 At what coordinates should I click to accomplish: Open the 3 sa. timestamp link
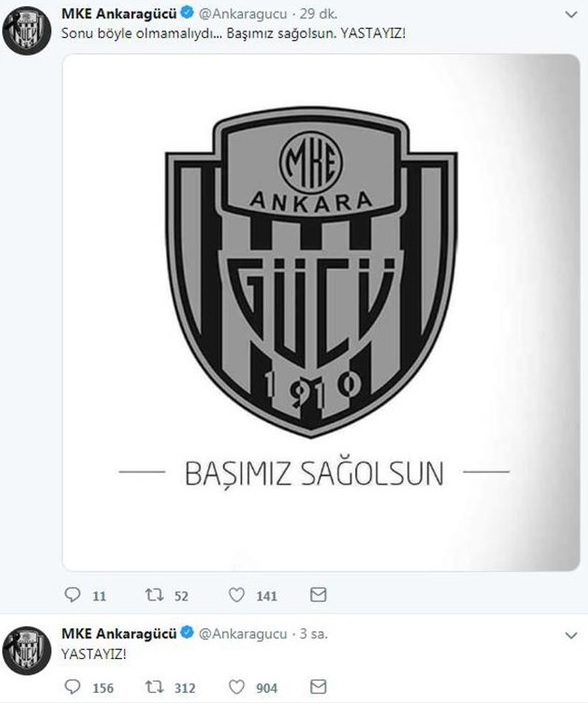(x=314, y=634)
